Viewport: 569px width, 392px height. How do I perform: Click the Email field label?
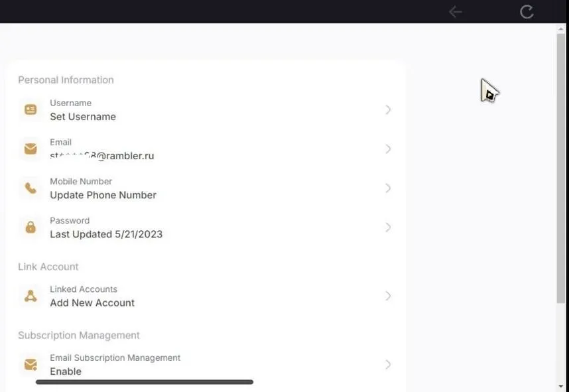(60, 143)
